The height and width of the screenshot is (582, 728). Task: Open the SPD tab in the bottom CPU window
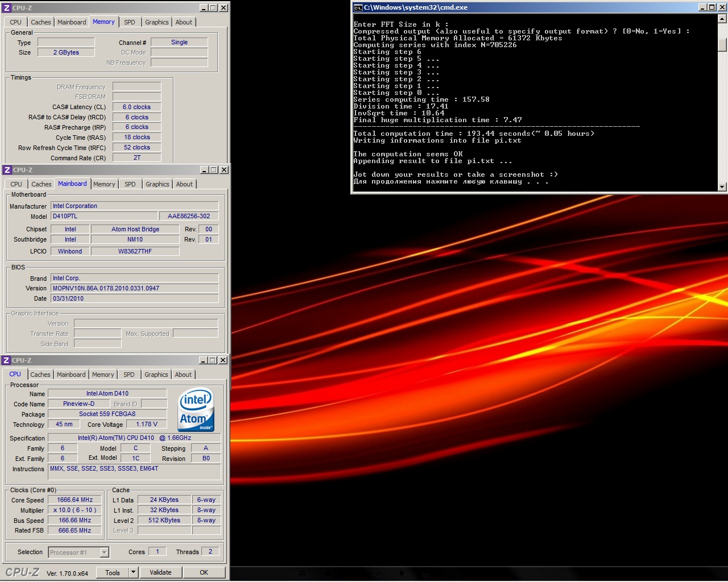pos(129,375)
